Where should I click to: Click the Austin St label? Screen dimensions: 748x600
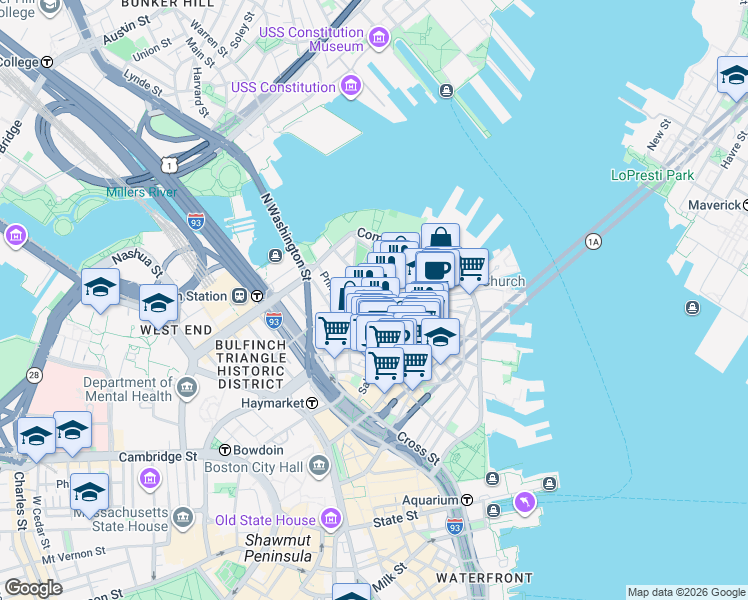tap(126, 30)
